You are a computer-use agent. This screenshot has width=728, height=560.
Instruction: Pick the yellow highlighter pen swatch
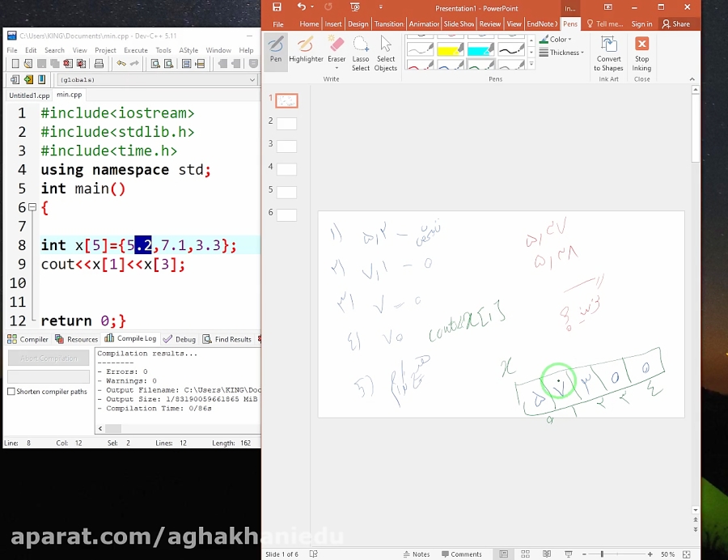pos(450,50)
